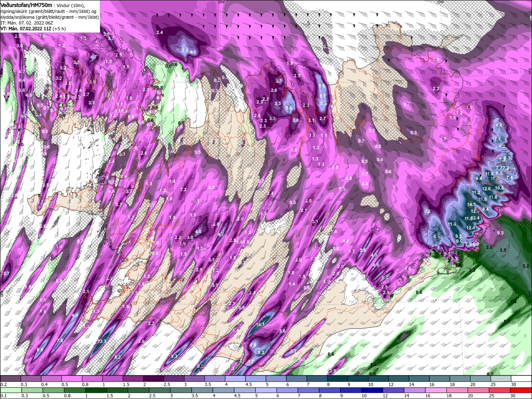Click the 9.3 precipitation value on map
This screenshot has width=532, height=399.
(x=174, y=356)
